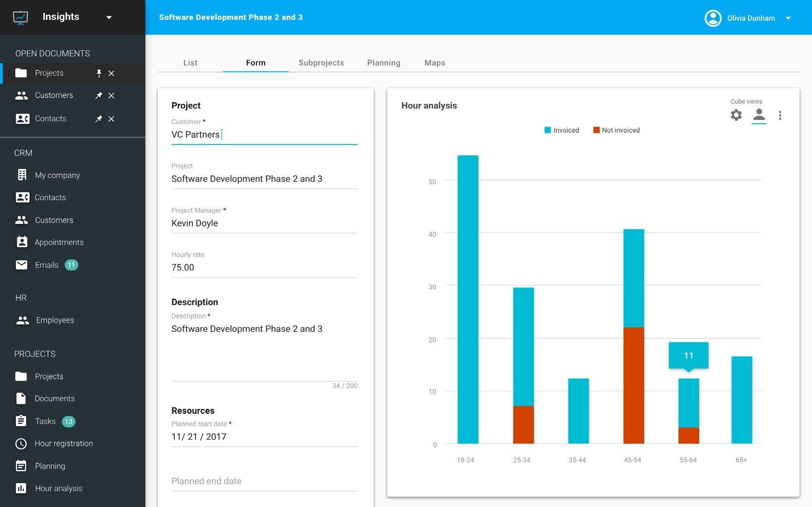Click the Olivia Dunham profile avatar
Screen dimensions: 812x507
click(x=713, y=18)
